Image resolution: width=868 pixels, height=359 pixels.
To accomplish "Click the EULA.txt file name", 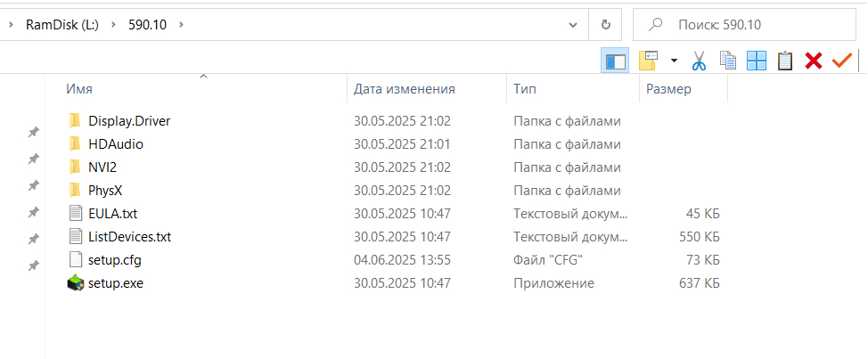I will [x=113, y=214].
